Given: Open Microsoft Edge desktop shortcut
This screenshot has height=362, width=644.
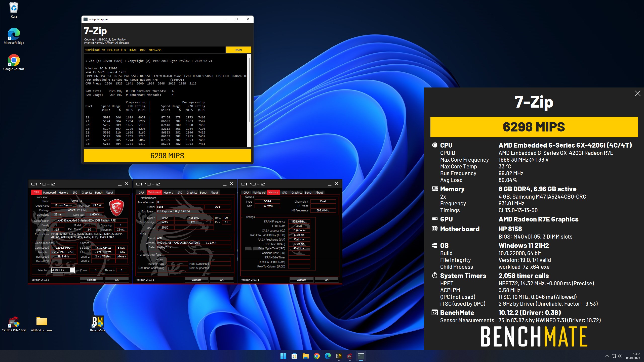Looking at the screenshot, I should pos(14,36).
